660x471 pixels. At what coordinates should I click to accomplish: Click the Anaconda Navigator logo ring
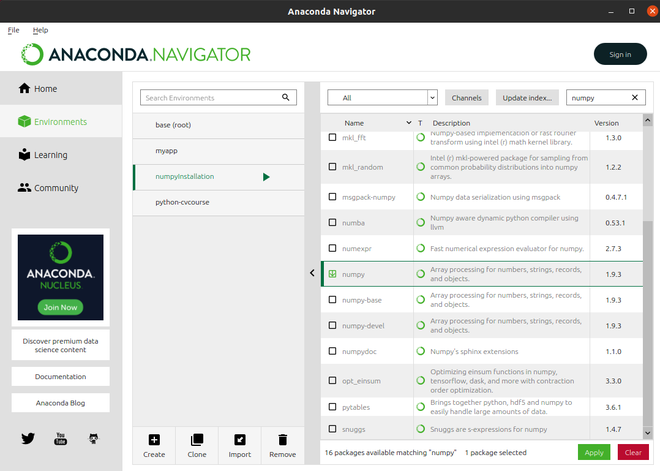32,54
